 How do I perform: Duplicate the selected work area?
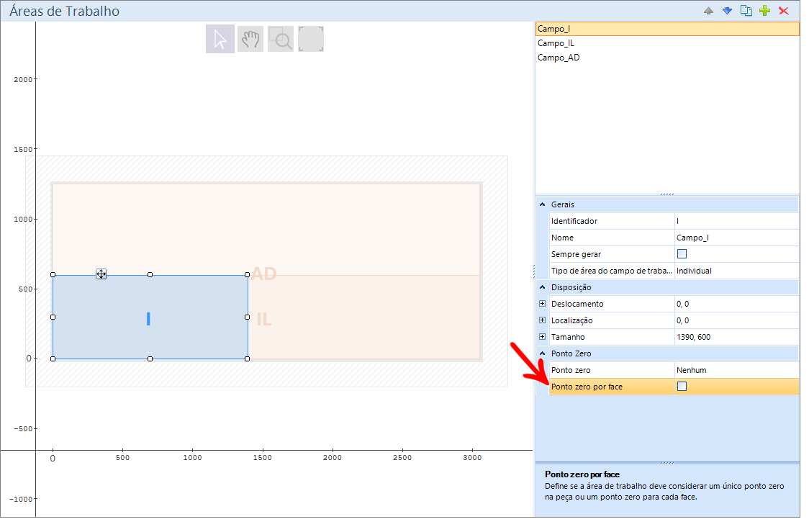(x=746, y=11)
